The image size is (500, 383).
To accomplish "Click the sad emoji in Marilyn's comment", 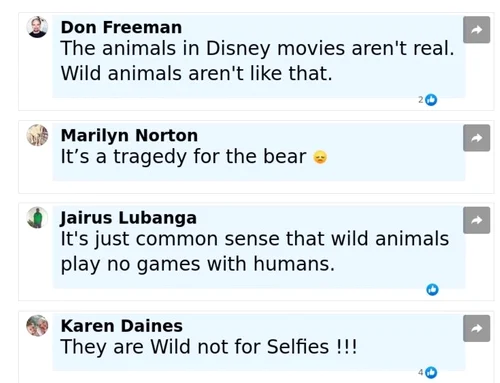I will pyautogui.click(x=320, y=157).
